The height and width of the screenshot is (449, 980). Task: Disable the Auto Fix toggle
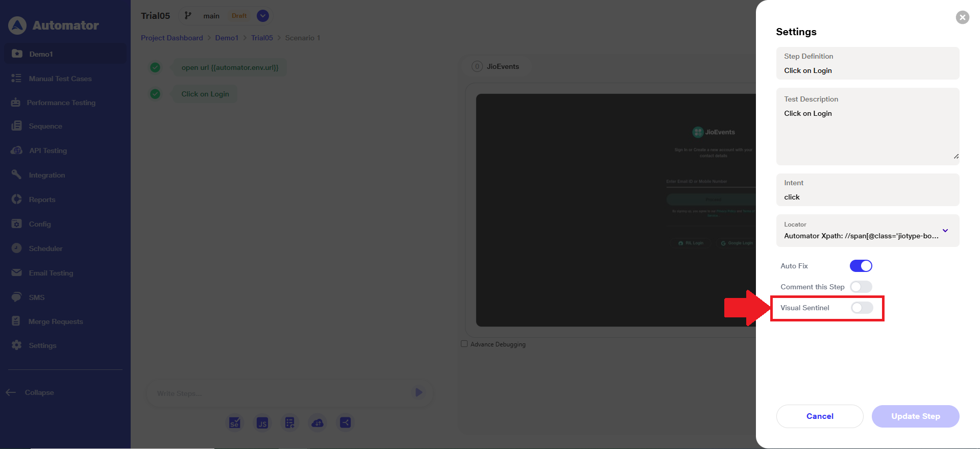point(861,266)
